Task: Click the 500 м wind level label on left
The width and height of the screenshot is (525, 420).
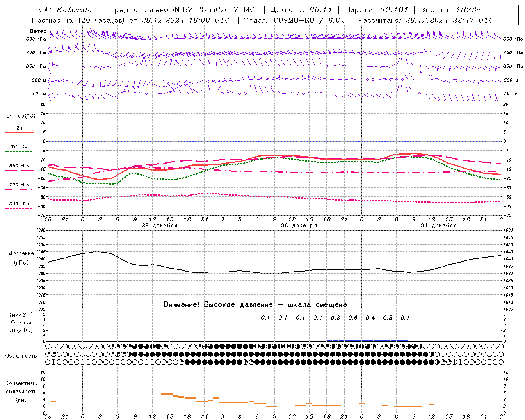Action: (39, 80)
